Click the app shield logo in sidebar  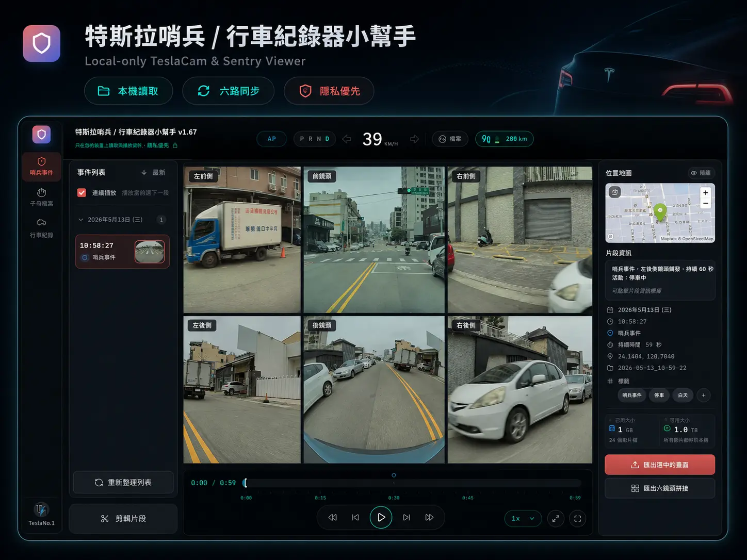pyautogui.click(x=41, y=135)
